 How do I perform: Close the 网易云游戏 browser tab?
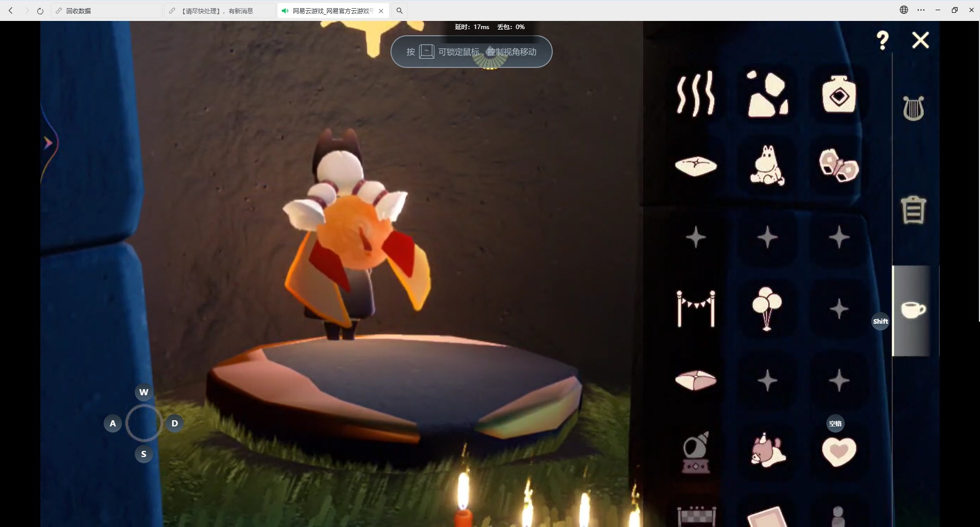pyautogui.click(x=381, y=11)
